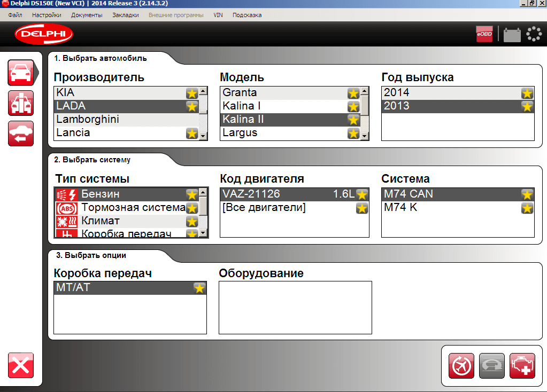This screenshot has height=392, width=547.
Task: Open the Документы menu
Action: (87, 15)
